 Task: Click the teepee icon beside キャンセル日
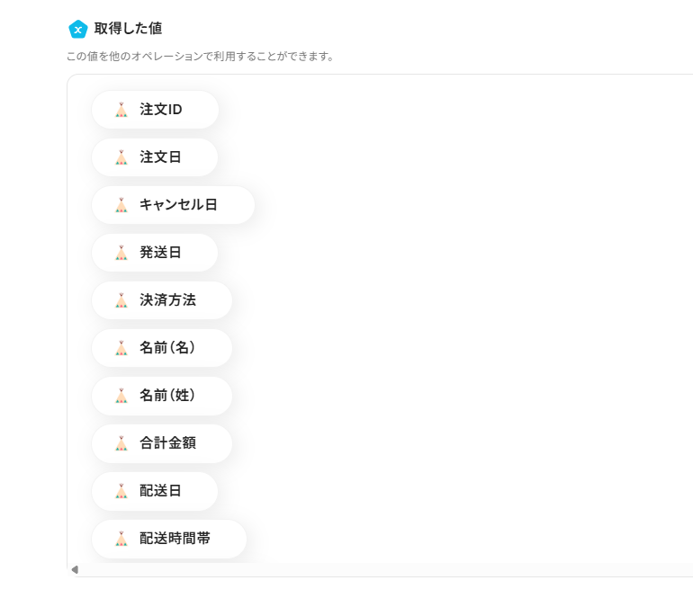(x=121, y=205)
